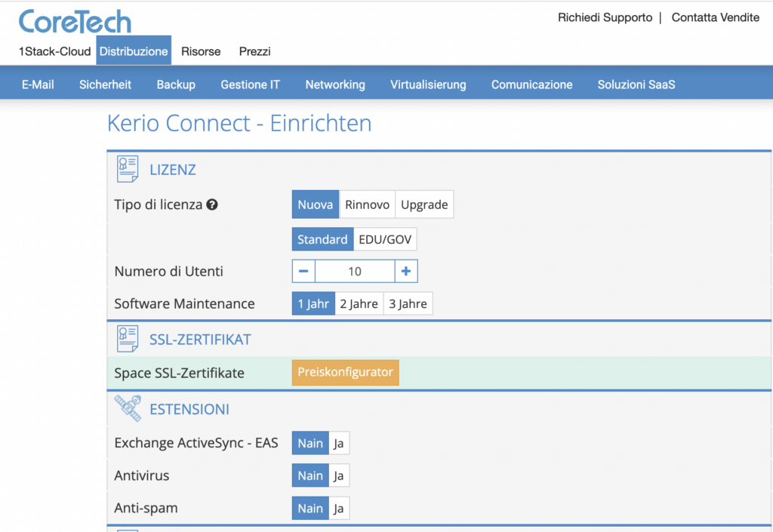Click the SSL-ZERTIFIKAT certificate icon

tap(127, 337)
